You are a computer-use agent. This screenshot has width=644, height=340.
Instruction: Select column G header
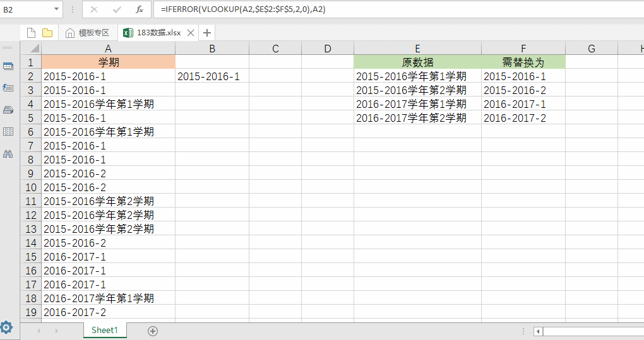tap(592, 49)
